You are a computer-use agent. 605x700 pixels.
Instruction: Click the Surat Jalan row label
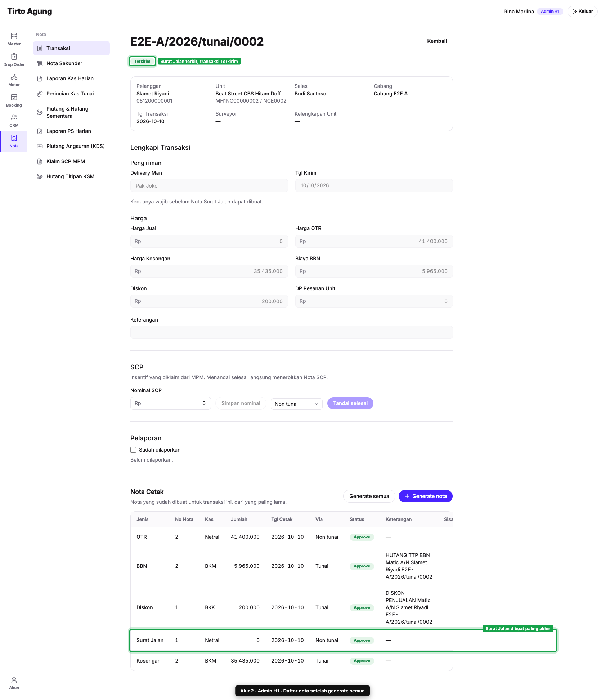point(150,640)
